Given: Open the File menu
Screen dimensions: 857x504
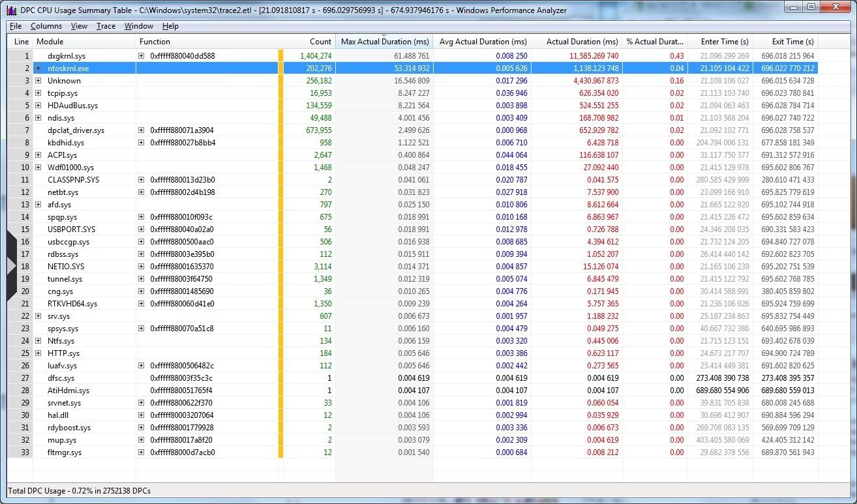Looking at the screenshot, I should click(16, 26).
